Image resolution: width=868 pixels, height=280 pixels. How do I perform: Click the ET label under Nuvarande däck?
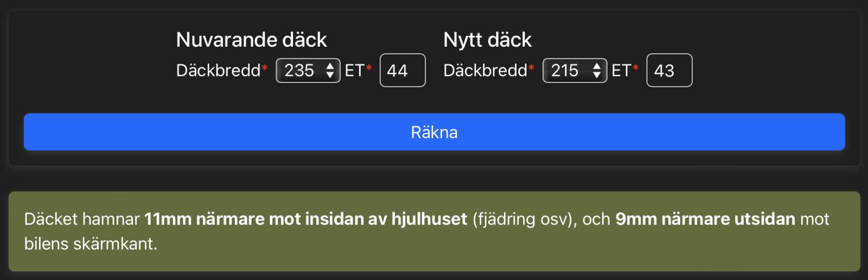[x=354, y=71]
